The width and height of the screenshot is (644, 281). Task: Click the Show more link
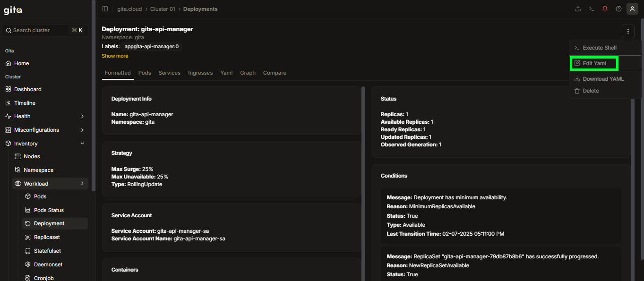pyautogui.click(x=115, y=56)
